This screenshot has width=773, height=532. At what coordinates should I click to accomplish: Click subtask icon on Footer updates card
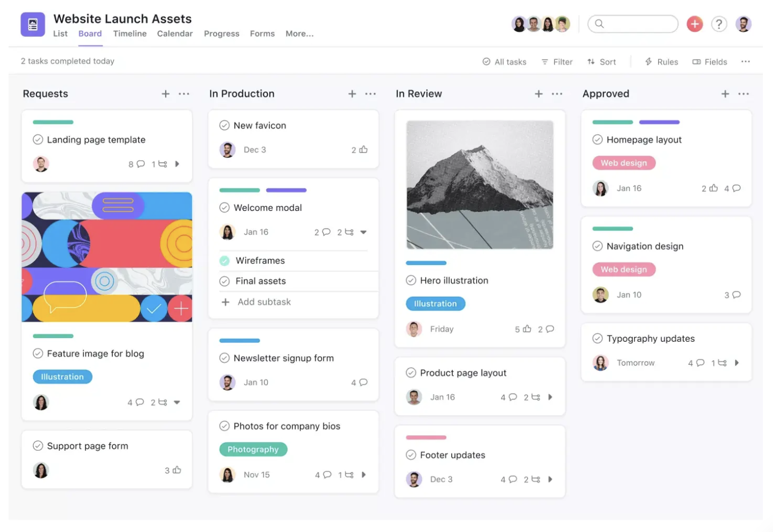click(536, 480)
